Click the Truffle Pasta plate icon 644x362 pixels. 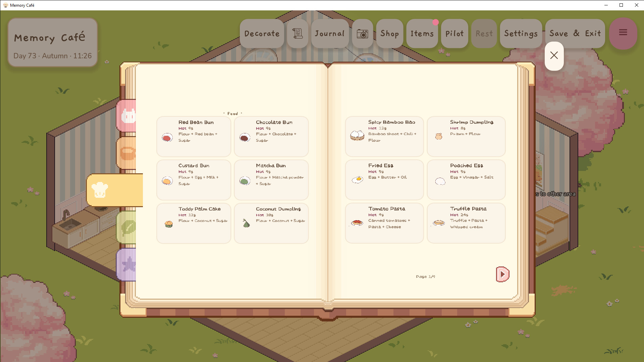(x=439, y=223)
